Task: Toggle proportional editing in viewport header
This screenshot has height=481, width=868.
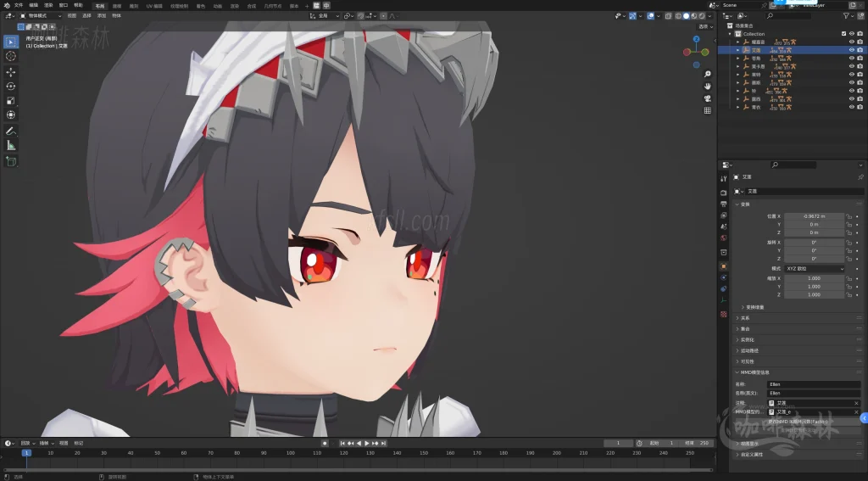Action: (384, 16)
